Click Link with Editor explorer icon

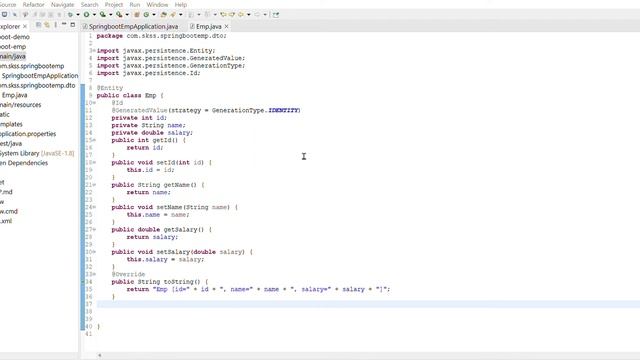point(47,25)
